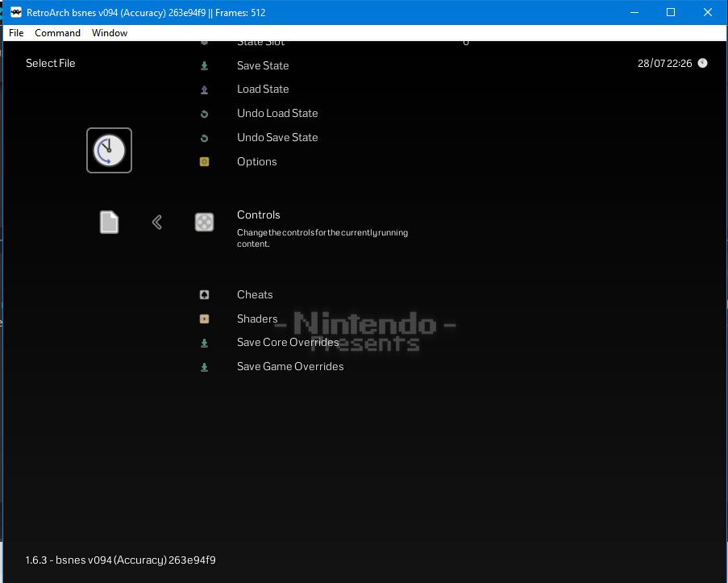Go back using the left chevron

point(157,222)
